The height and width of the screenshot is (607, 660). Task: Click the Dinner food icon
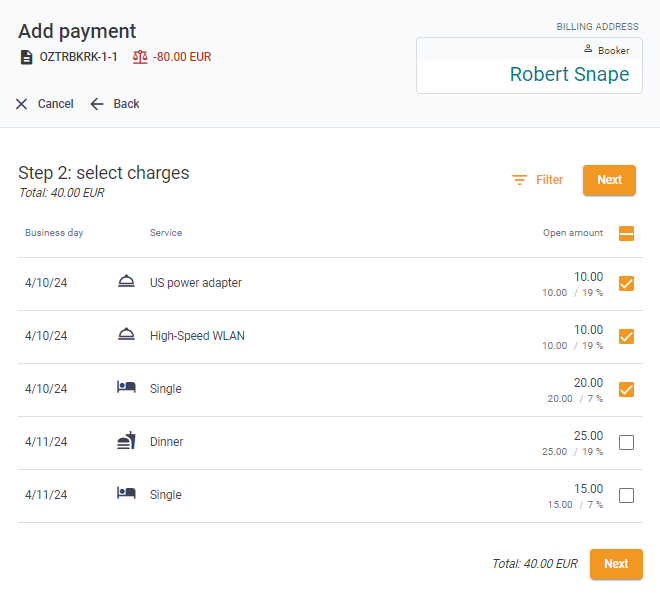point(126,442)
